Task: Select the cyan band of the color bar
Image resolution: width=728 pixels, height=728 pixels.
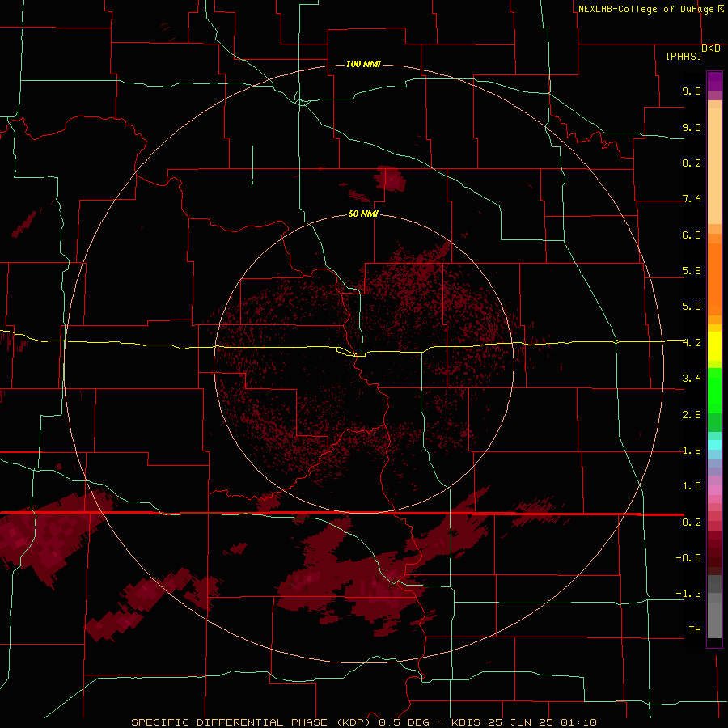Action: tap(714, 445)
